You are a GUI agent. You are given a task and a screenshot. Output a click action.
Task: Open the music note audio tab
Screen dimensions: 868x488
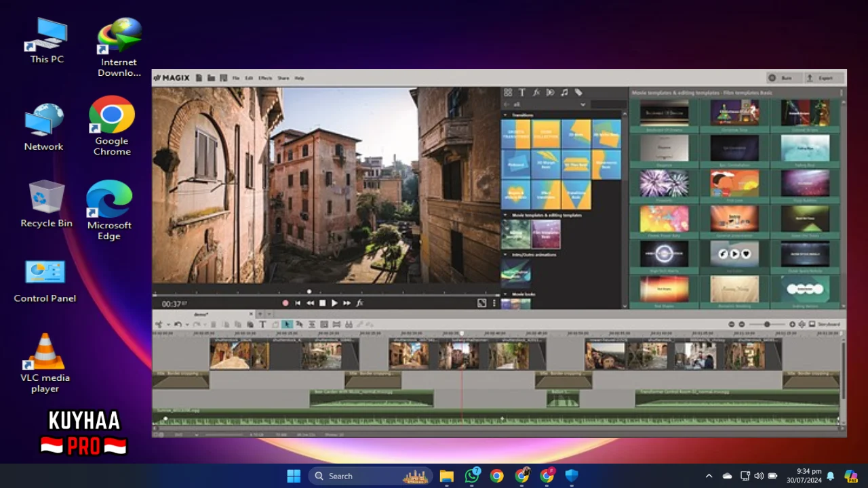[564, 93]
